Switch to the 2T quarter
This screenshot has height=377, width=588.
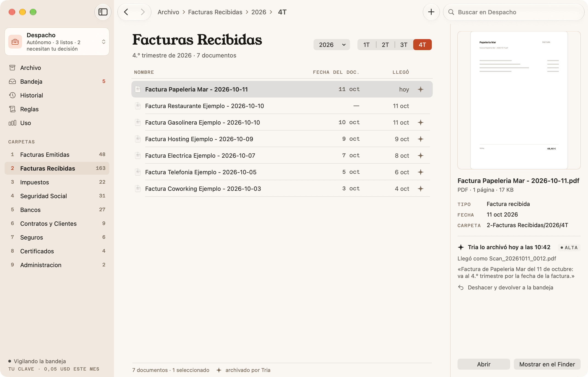point(385,45)
